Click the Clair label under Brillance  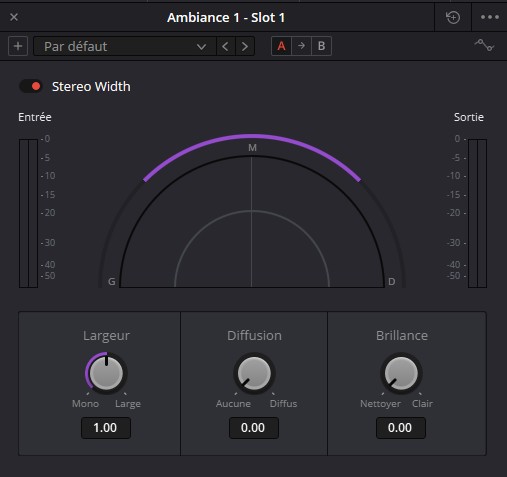422,404
